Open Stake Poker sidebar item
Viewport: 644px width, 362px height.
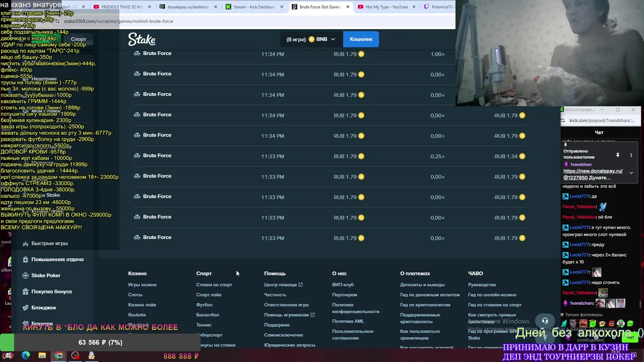pos(46,276)
